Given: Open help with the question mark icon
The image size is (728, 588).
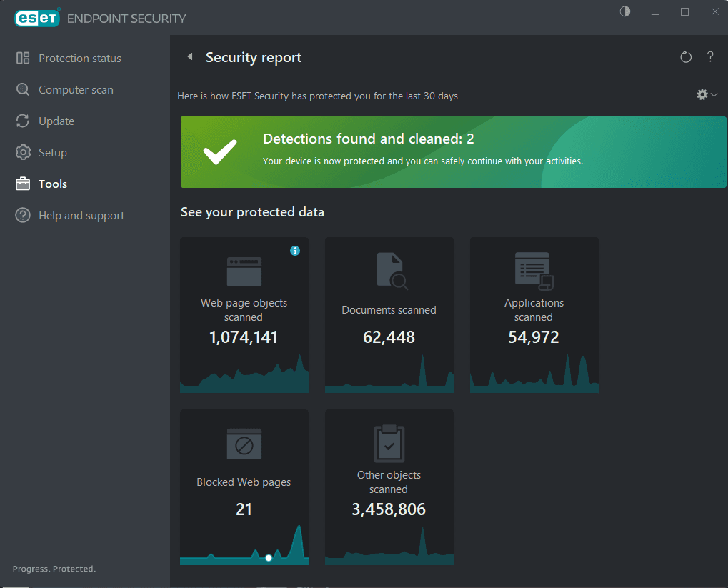Looking at the screenshot, I should tap(710, 56).
